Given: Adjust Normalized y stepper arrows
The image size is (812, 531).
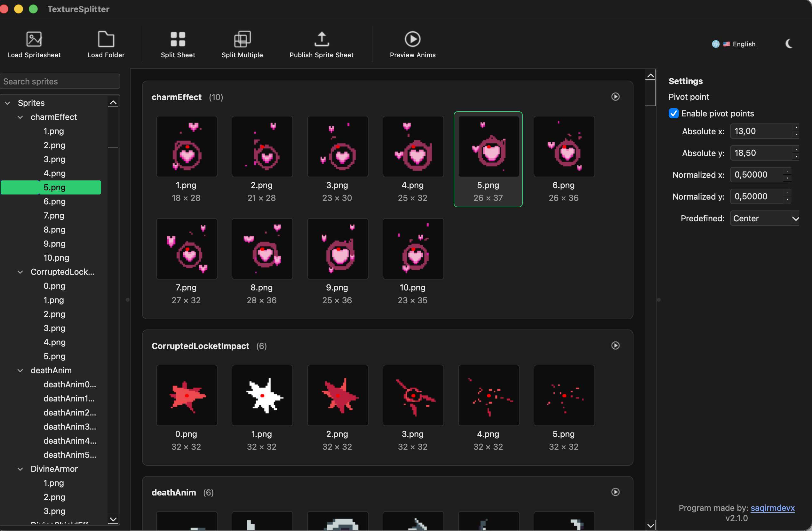Looking at the screenshot, I should coord(787,196).
